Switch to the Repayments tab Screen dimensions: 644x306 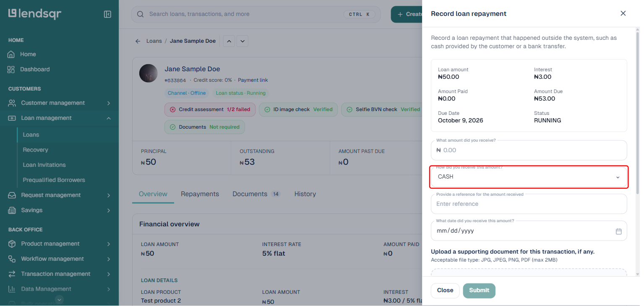coord(200,194)
